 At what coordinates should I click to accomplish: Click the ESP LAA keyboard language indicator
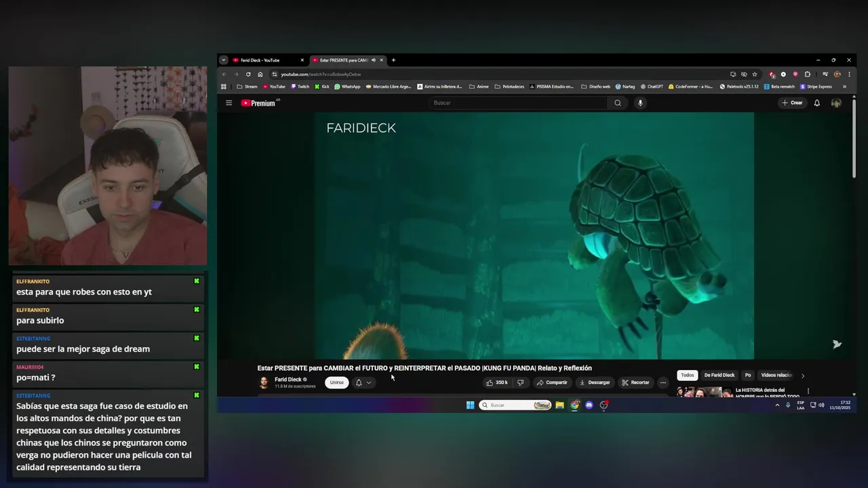(x=801, y=405)
